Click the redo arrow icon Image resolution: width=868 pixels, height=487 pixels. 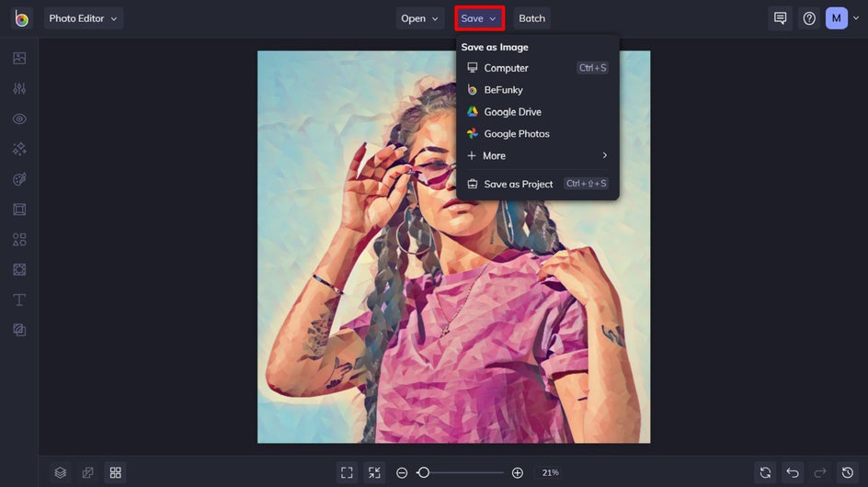tap(820, 472)
